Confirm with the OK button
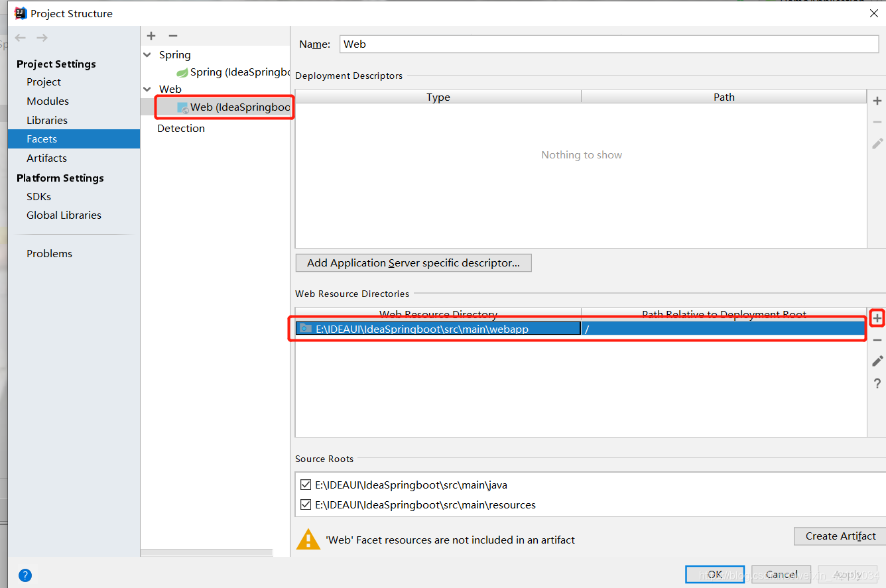This screenshot has width=886, height=588. [715, 575]
